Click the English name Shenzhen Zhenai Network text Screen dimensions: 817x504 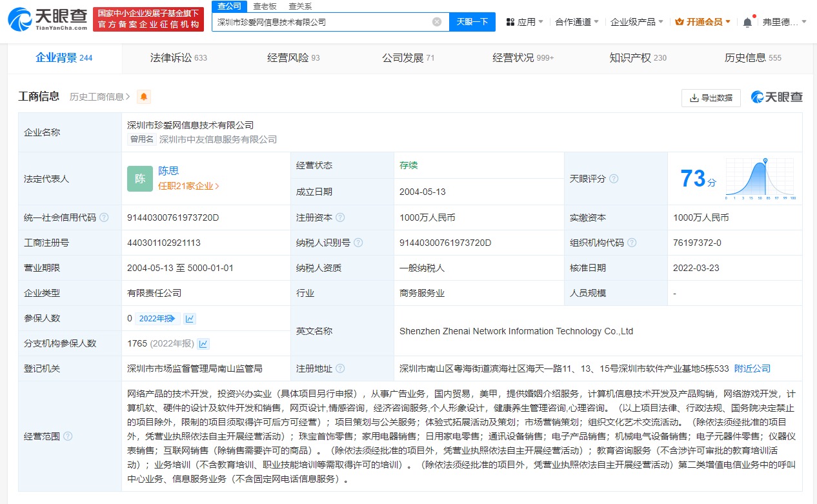(516, 331)
